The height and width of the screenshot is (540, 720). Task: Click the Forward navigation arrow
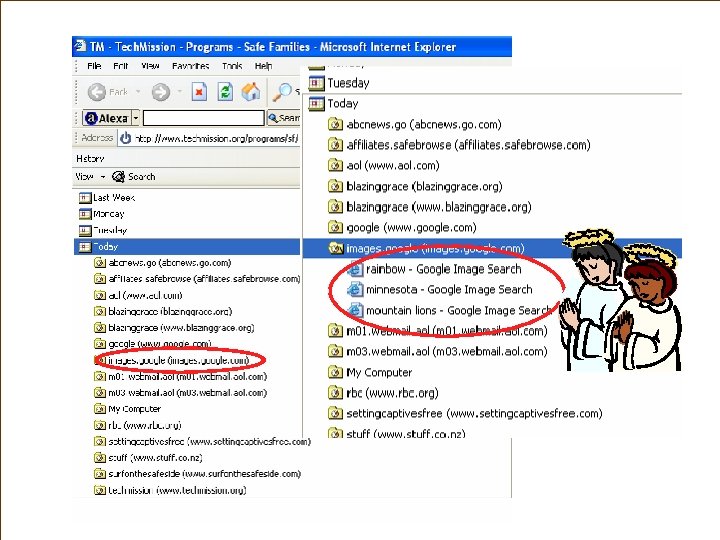pyautogui.click(x=161, y=92)
